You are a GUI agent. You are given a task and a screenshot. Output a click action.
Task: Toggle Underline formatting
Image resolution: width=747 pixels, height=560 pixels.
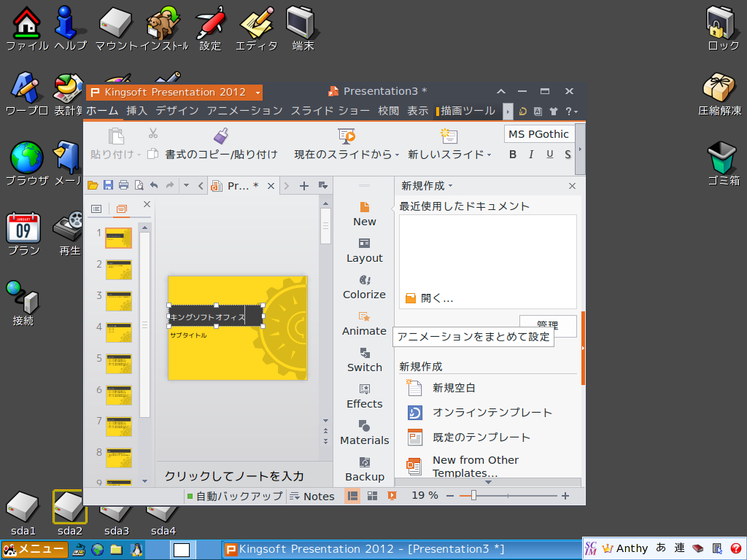550,155
